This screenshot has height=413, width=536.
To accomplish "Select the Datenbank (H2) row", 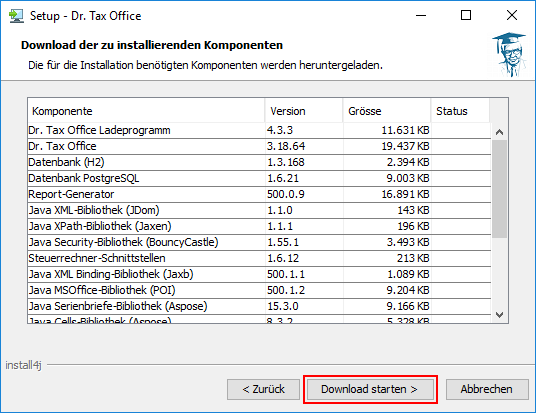I will point(259,162).
